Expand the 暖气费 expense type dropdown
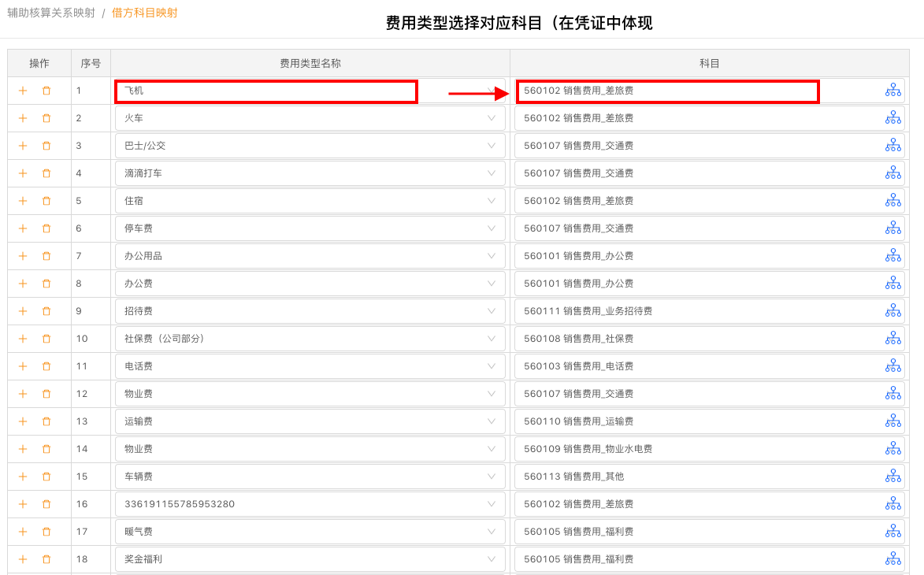 (492, 532)
